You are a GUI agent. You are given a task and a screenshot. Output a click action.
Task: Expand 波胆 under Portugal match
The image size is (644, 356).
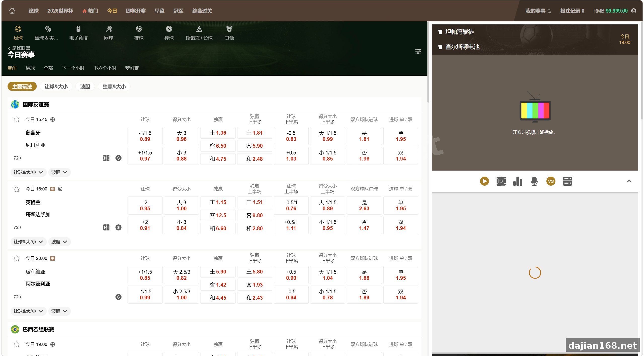[x=59, y=172]
